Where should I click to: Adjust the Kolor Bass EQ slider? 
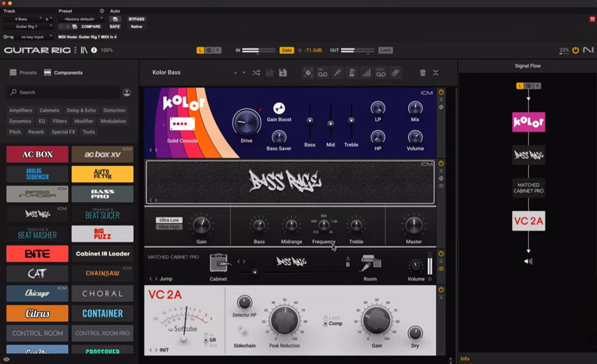tap(310, 121)
